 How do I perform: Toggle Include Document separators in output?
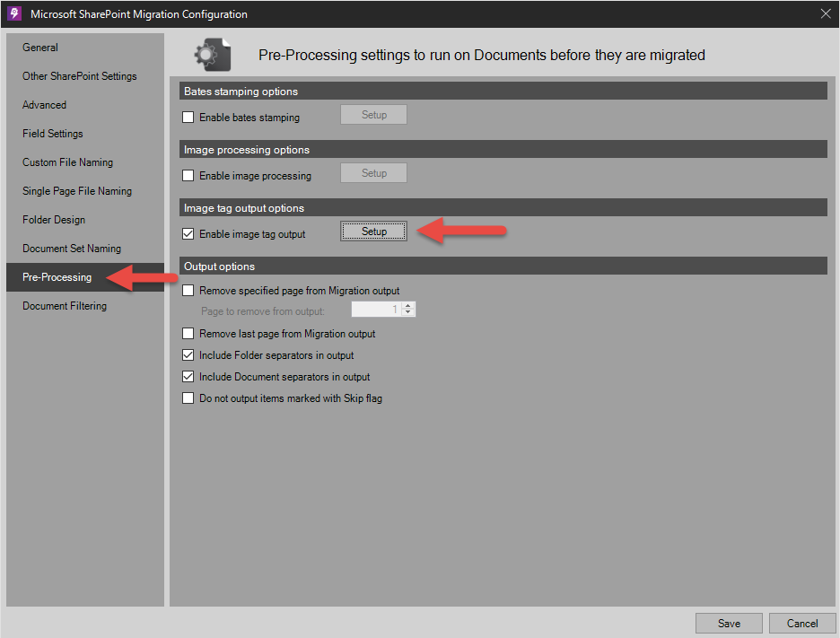(x=188, y=377)
